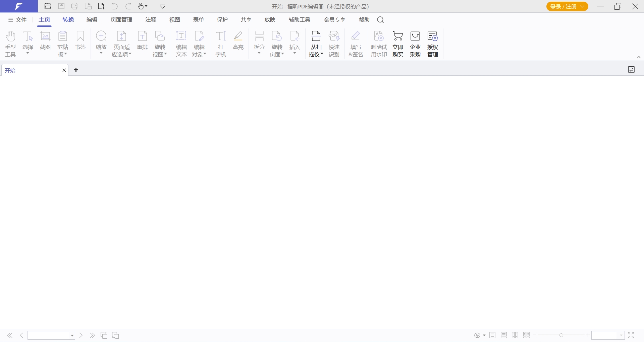The height and width of the screenshot is (342, 644).
Task: Expand the customize quick access dropdown
Action: (163, 6)
